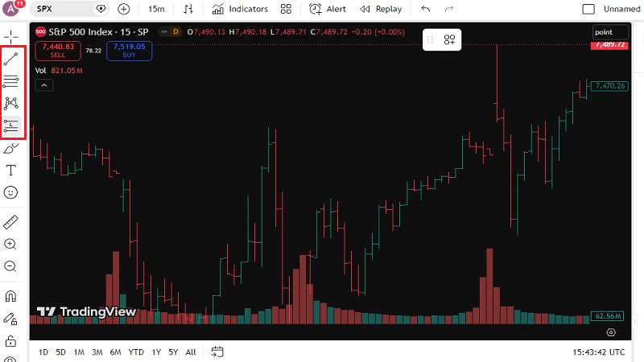Click the 7,489.72 red price label
This screenshot has height=362, width=644.
609,45
